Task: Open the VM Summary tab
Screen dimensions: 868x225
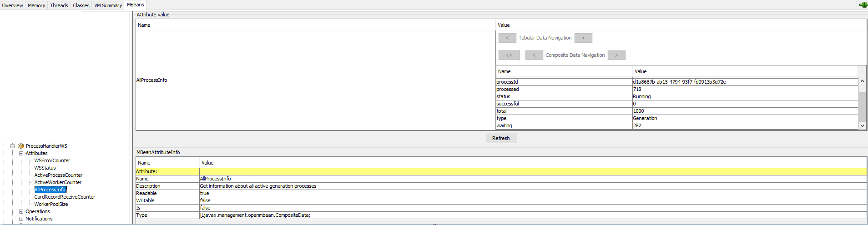Action: point(108,5)
